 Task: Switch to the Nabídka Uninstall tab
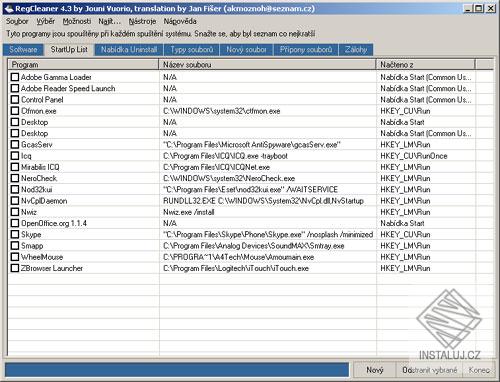pyautogui.click(x=129, y=50)
